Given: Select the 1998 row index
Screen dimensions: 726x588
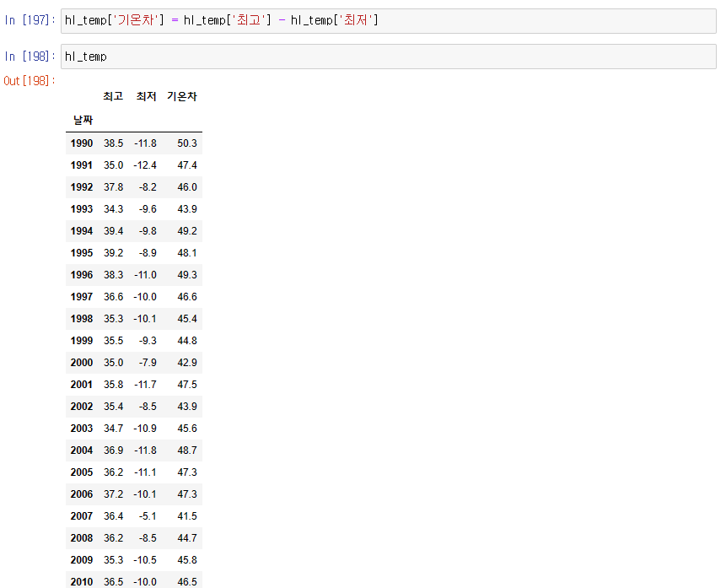Looking at the screenshot, I should tap(82, 319).
